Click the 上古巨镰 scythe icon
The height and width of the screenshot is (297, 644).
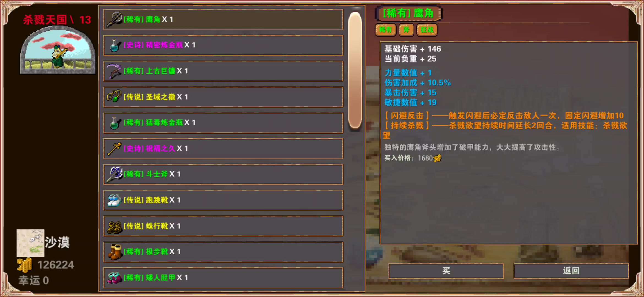pyautogui.click(x=114, y=71)
